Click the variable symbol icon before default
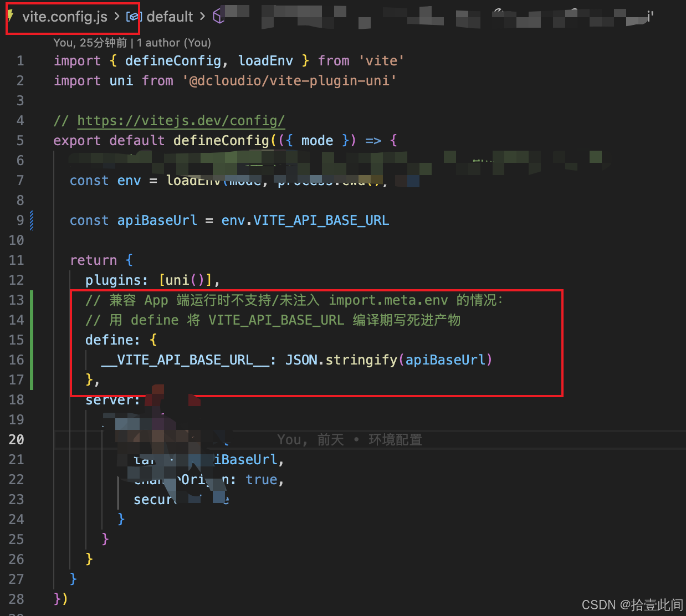Screen dimensions: 686x616 coord(133,17)
